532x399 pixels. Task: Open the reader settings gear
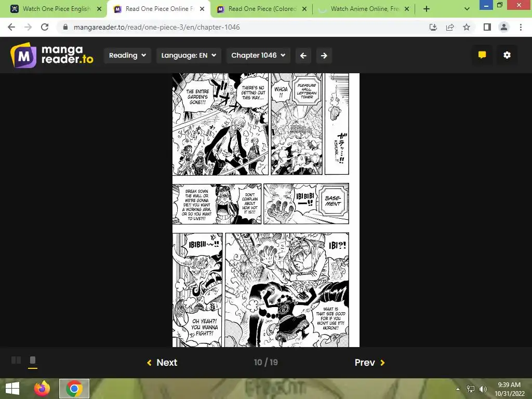coord(507,55)
